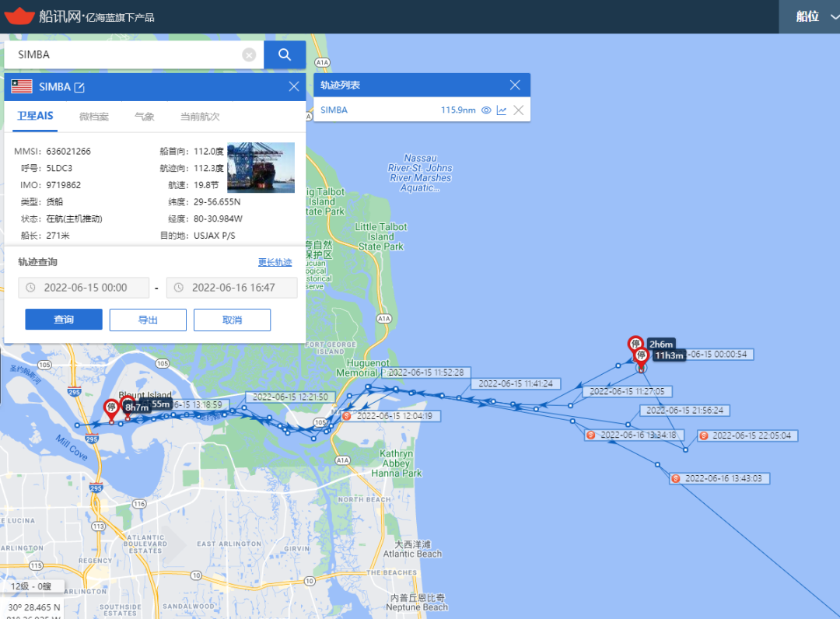Toggle SIMBA track visibility eye icon
Viewport: 840px width, 619px height.
click(x=486, y=110)
